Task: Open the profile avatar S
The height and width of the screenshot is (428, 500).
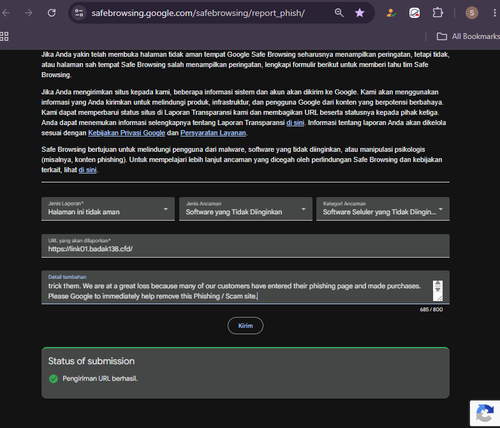Action: pyautogui.click(x=472, y=13)
